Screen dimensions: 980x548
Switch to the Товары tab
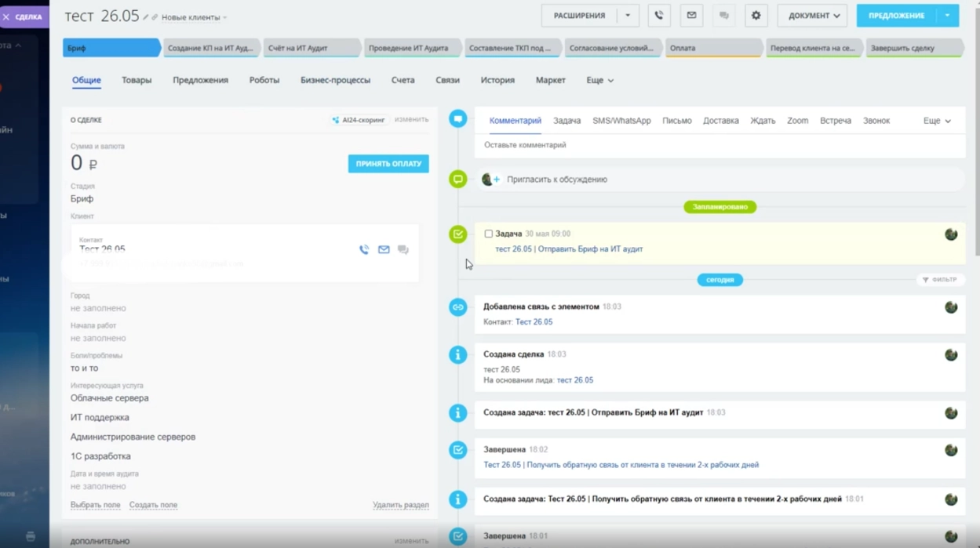(137, 80)
